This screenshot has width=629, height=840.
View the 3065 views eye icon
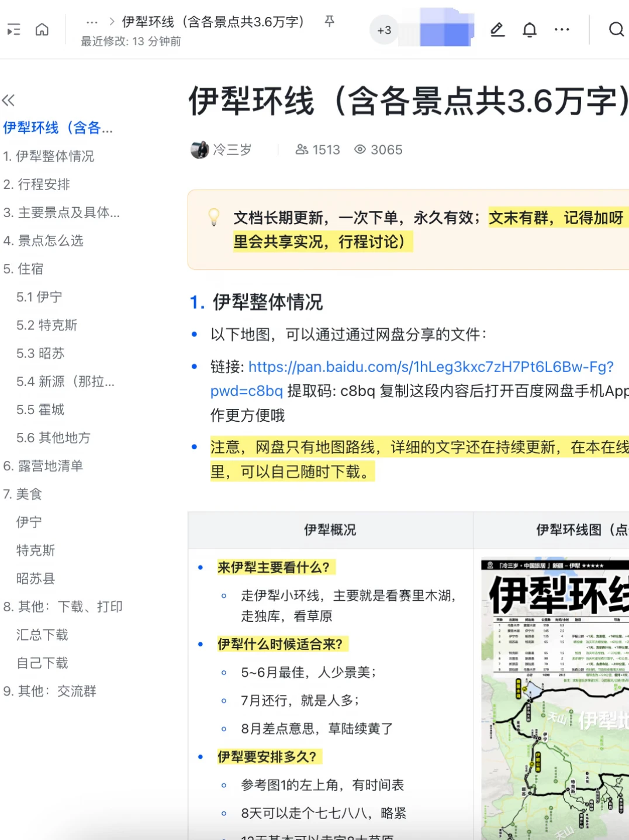pos(360,150)
